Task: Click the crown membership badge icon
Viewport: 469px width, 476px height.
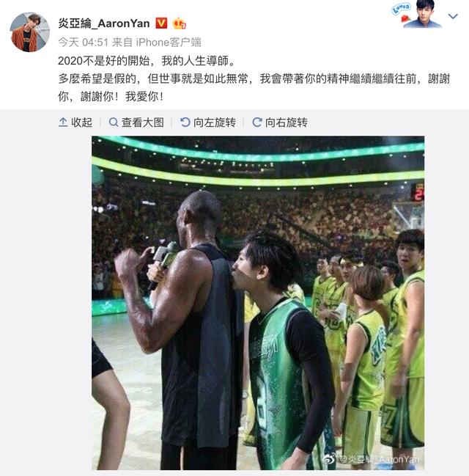Action: pos(180,23)
